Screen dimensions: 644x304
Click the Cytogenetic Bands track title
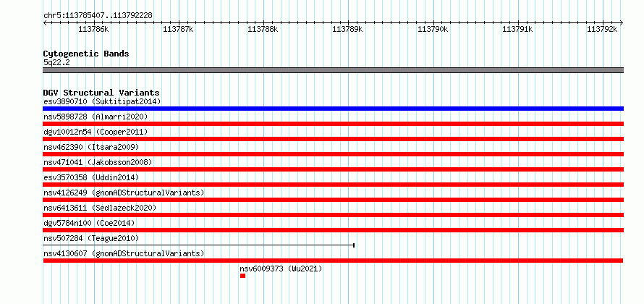tap(86, 54)
